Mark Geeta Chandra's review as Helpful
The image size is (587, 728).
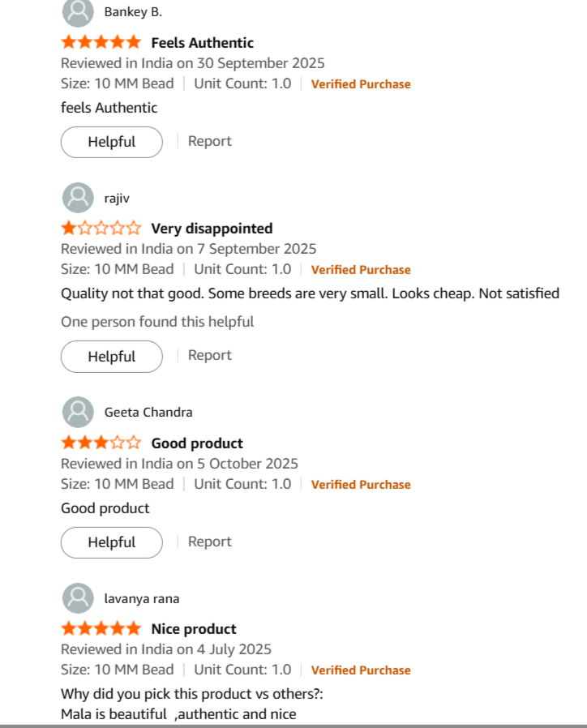point(112,542)
